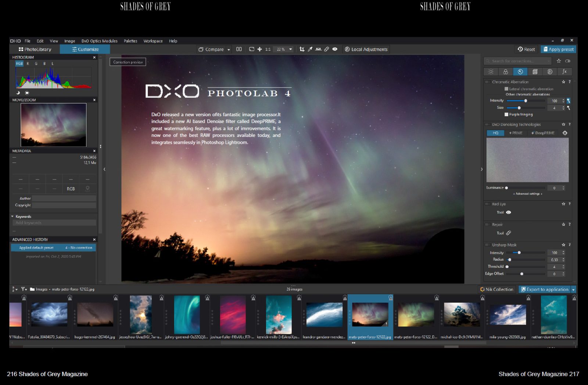Show favorite corrections with the star icon

click(x=559, y=61)
